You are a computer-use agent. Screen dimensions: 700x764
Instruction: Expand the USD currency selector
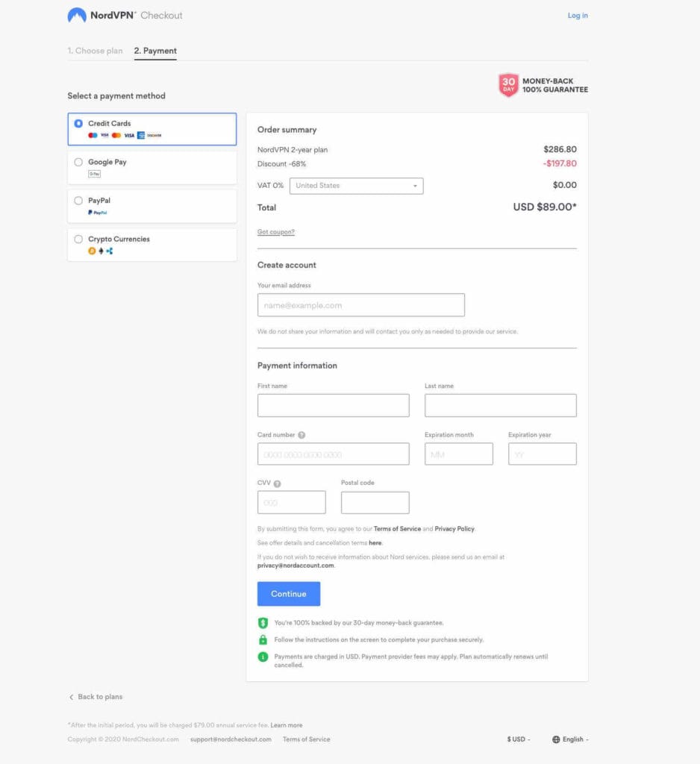519,739
